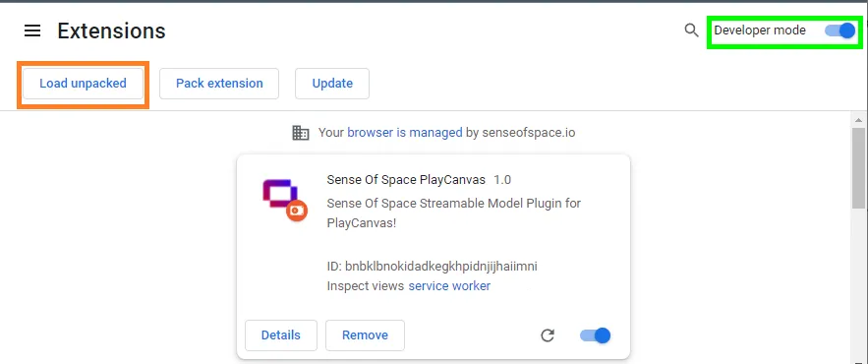Click the version number 1.0

tap(502, 179)
